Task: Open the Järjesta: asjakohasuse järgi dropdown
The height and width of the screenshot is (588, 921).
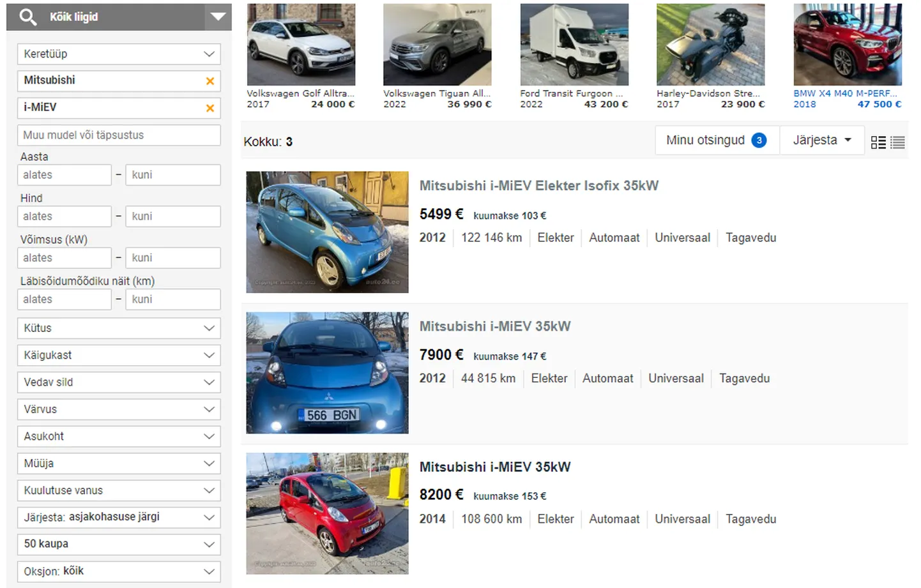Action: coord(119,517)
